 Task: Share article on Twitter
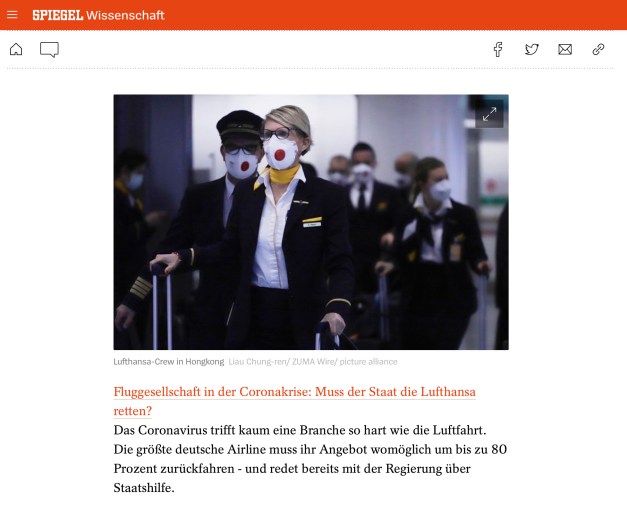tap(531, 50)
